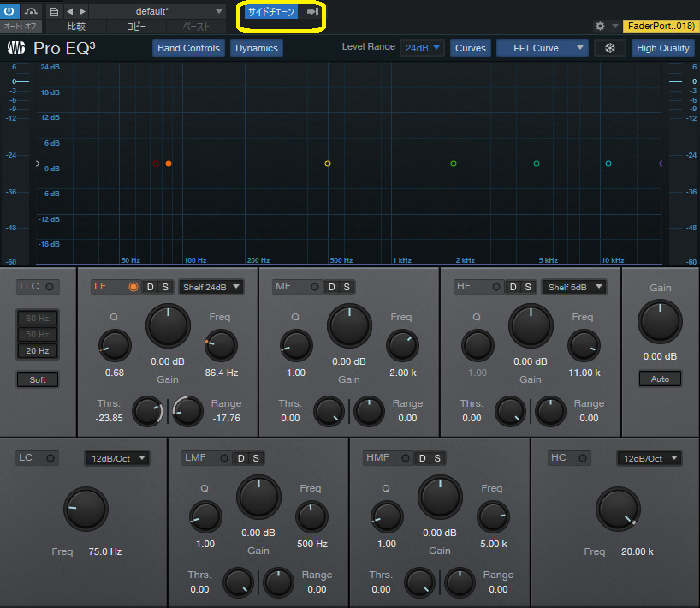Select the previous preset arrow icon
The image size is (700, 608).
[71, 10]
